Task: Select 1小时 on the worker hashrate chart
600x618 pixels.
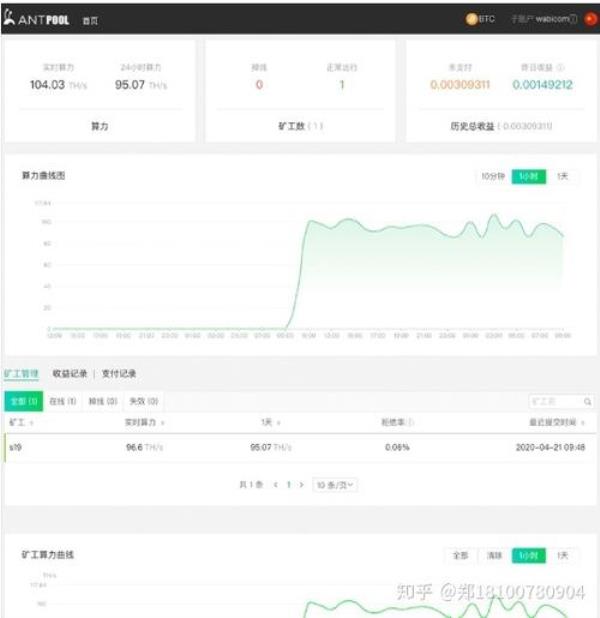Action: 528,555
